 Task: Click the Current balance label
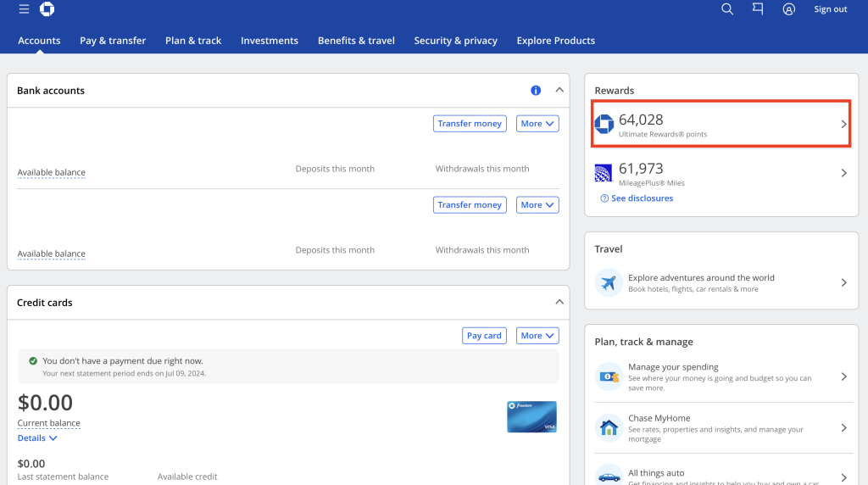48,423
